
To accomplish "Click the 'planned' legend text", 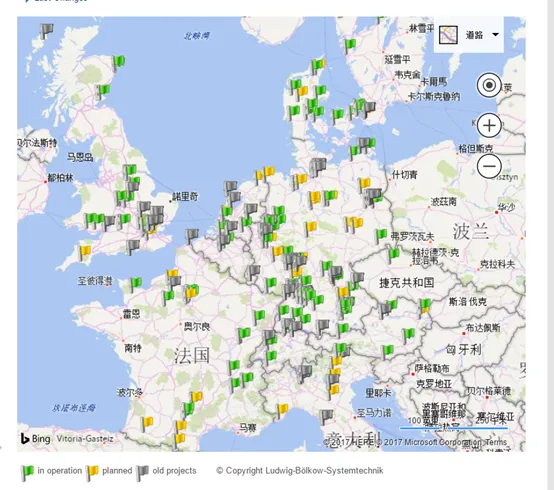I will tap(117, 471).
